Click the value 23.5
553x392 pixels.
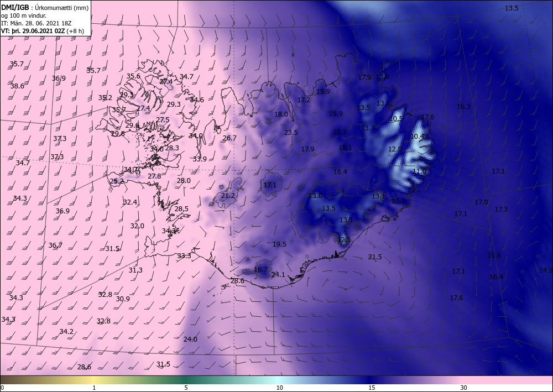click(x=291, y=133)
